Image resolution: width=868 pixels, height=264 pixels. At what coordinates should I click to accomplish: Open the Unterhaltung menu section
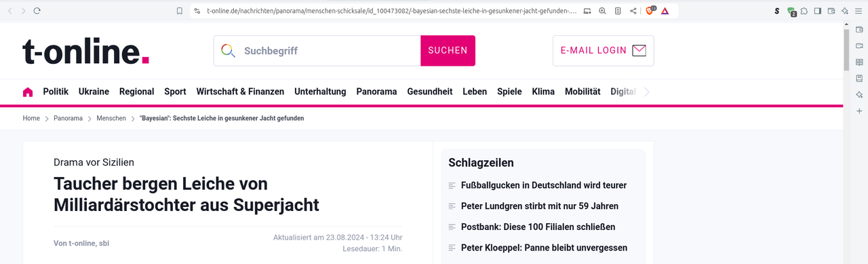(320, 92)
